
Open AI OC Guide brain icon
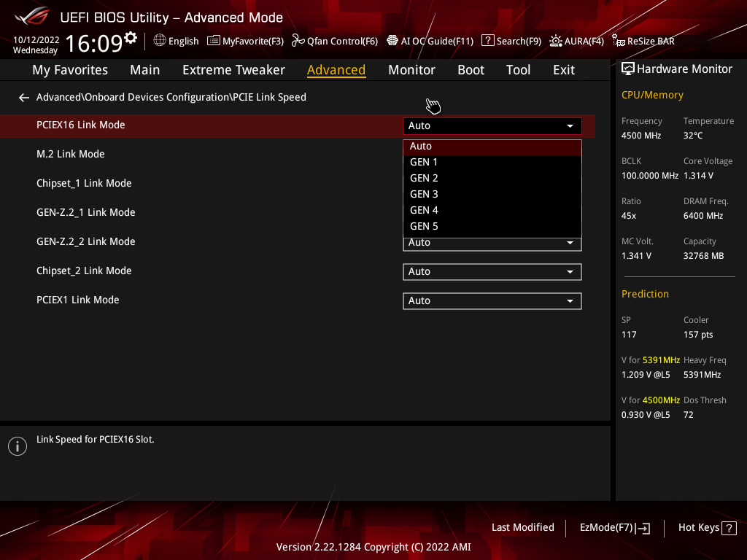click(392, 41)
